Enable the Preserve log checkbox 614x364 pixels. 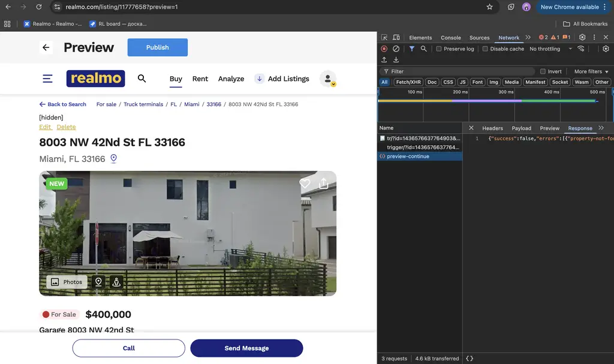(x=439, y=49)
